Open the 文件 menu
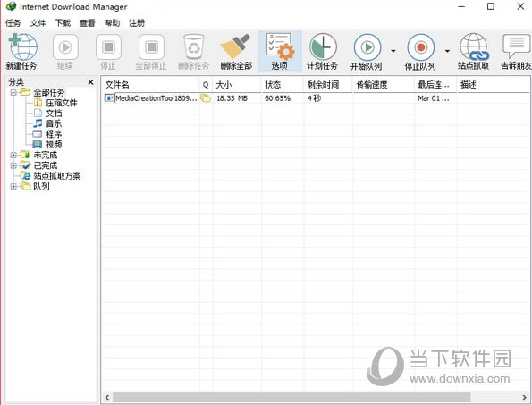The width and height of the screenshot is (532, 405). pyautogui.click(x=38, y=23)
